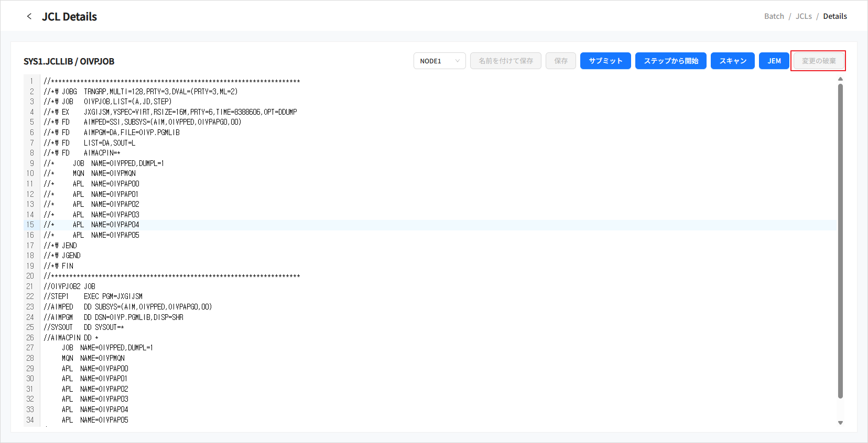
Task: Run the スキャン scan button
Action: 732,61
